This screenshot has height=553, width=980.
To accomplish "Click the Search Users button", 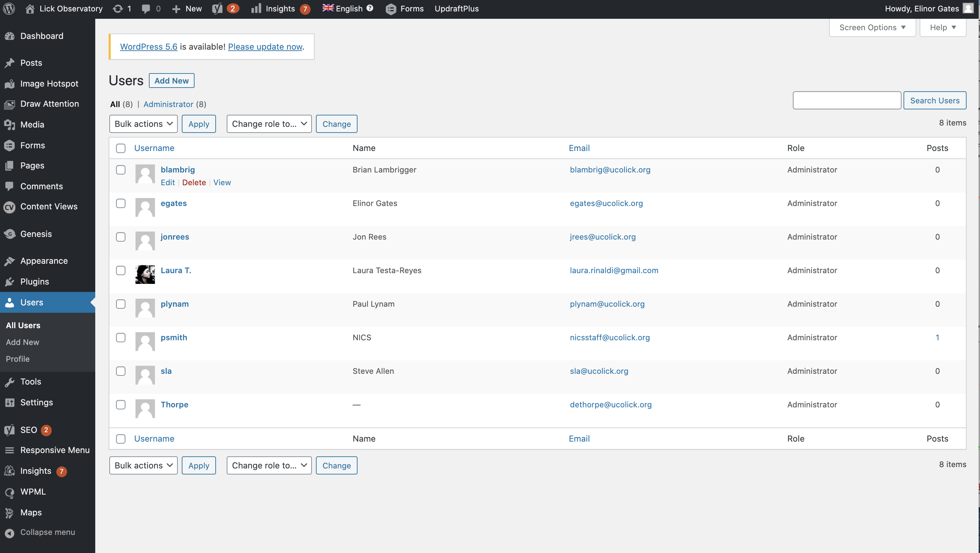I will click(x=934, y=100).
